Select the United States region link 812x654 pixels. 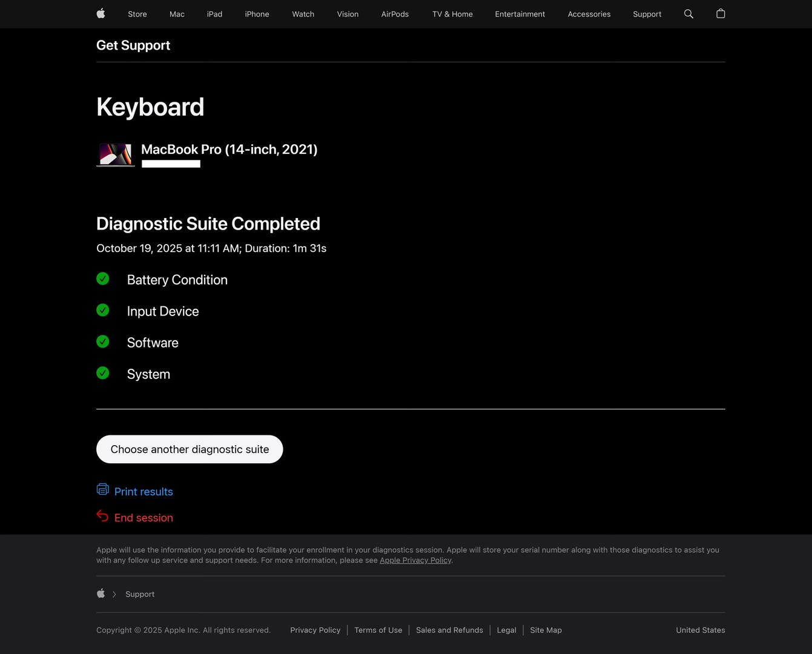point(700,630)
